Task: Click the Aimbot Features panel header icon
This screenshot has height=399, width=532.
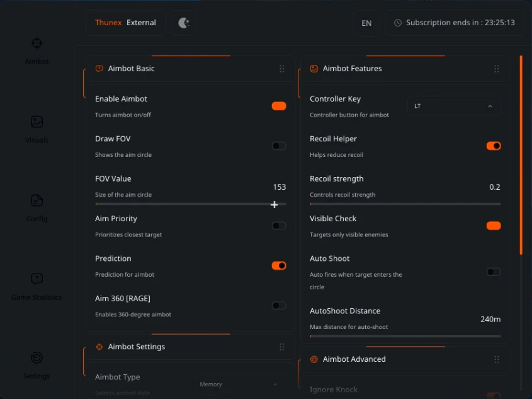Action: click(x=314, y=69)
